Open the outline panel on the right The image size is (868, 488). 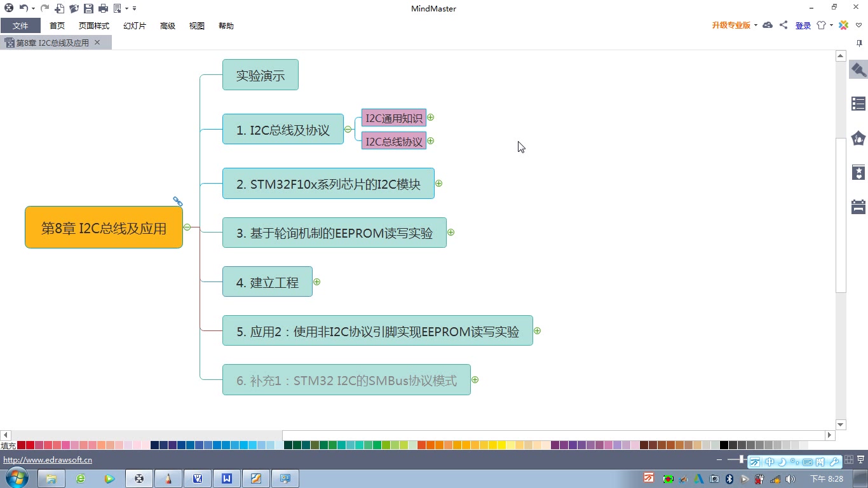click(858, 103)
